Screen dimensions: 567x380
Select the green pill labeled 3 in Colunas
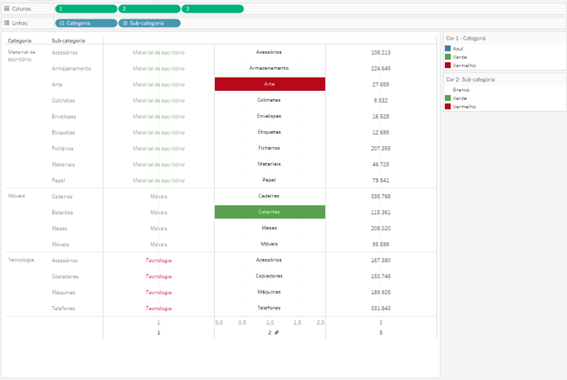point(213,9)
